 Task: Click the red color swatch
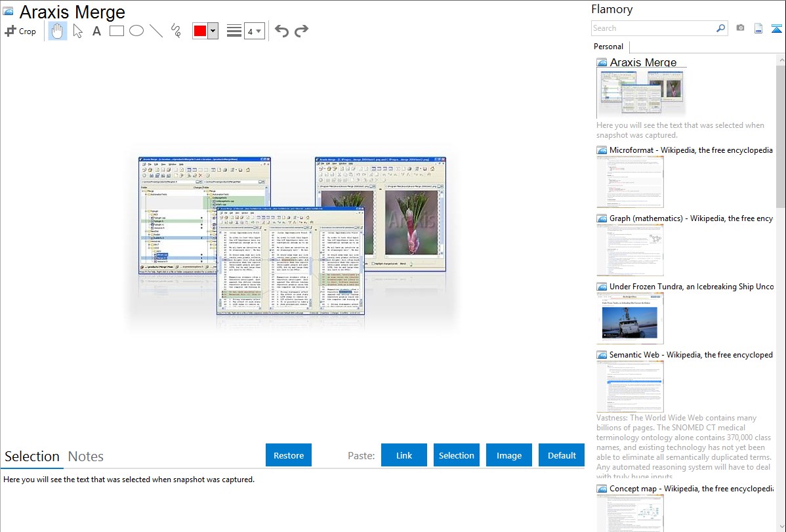coord(200,31)
